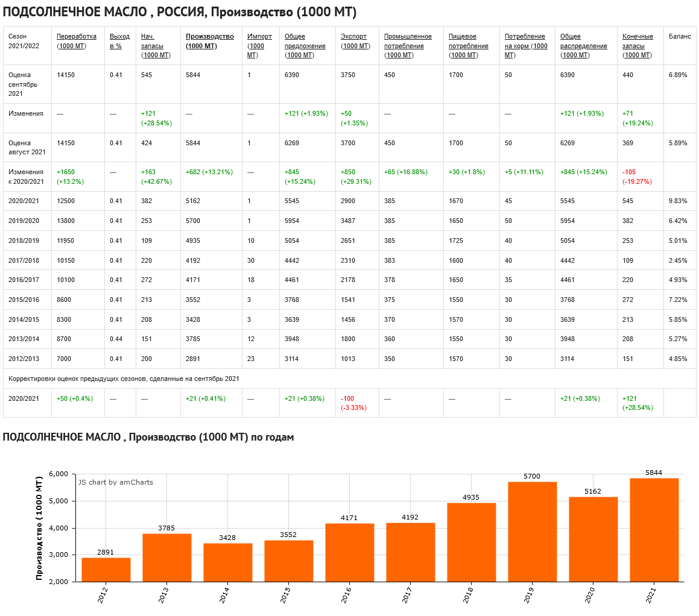The width and height of the screenshot is (699, 616).
Task: Select the 2018 bar showing 4935
Action: [x=471, y=542]
